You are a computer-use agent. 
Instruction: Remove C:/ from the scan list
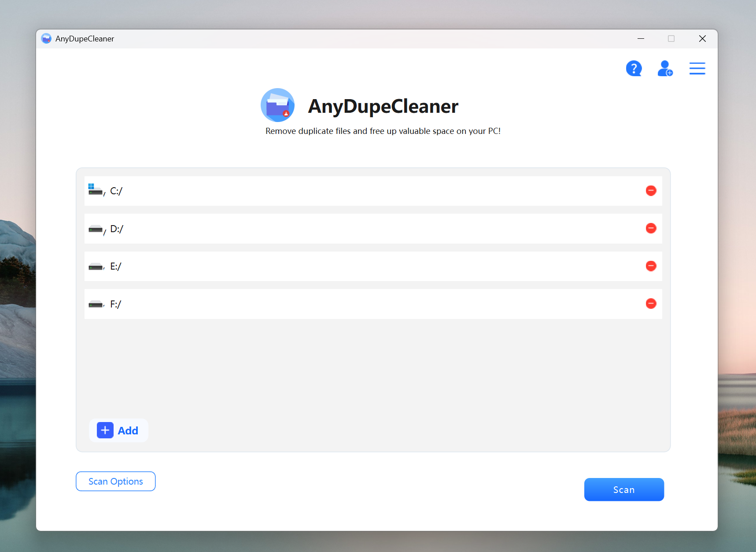coord(651,191)
